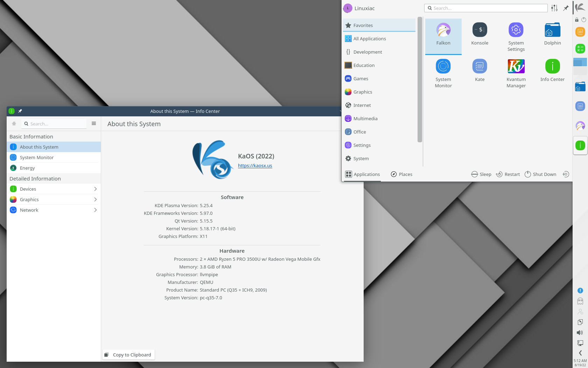The width and height of the screenshot is (588, 368).
Task: Select System Monitor in Info Center sidebar
Action: (x=54, y=157)
